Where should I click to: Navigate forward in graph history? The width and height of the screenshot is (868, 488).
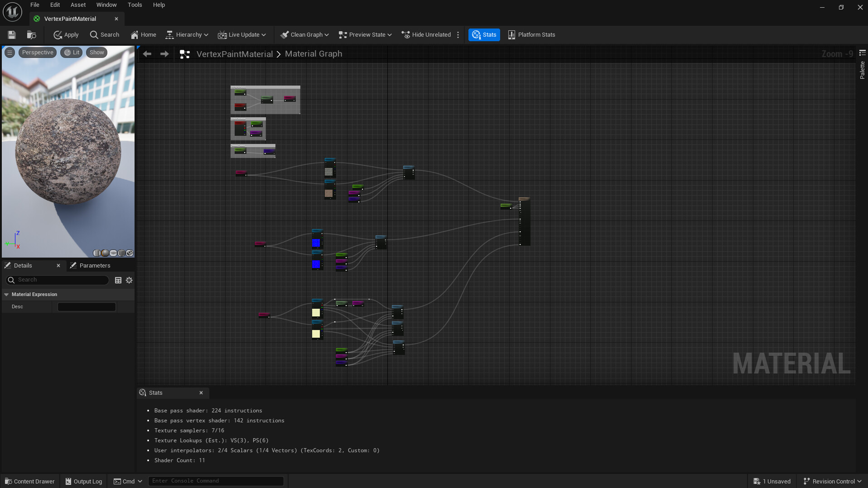(x=164, y=54)
